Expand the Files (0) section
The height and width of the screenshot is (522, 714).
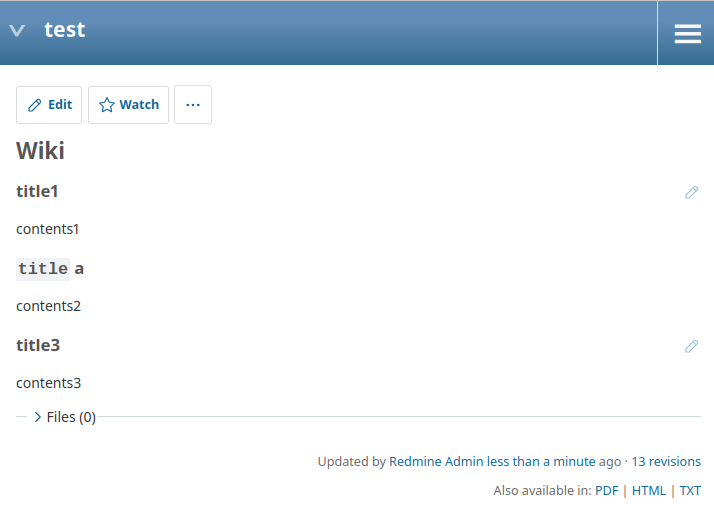pos(65,417)
